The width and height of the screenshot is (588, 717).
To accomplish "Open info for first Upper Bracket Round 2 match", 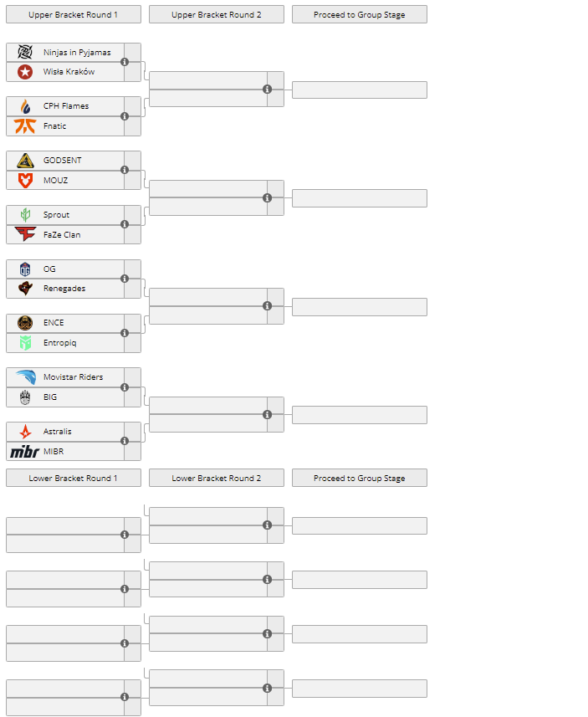I will click(x=268, y=90).
